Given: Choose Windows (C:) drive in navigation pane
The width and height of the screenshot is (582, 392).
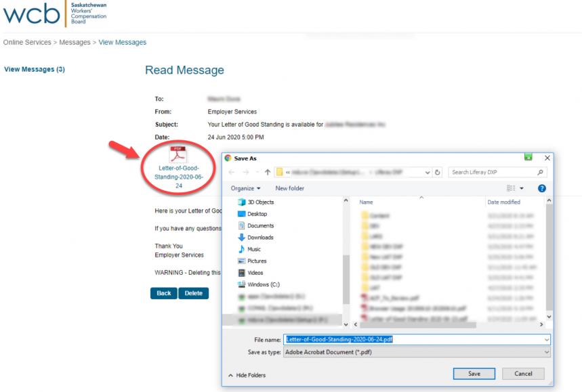Looking at the screenshot, I should click(263, 284).
